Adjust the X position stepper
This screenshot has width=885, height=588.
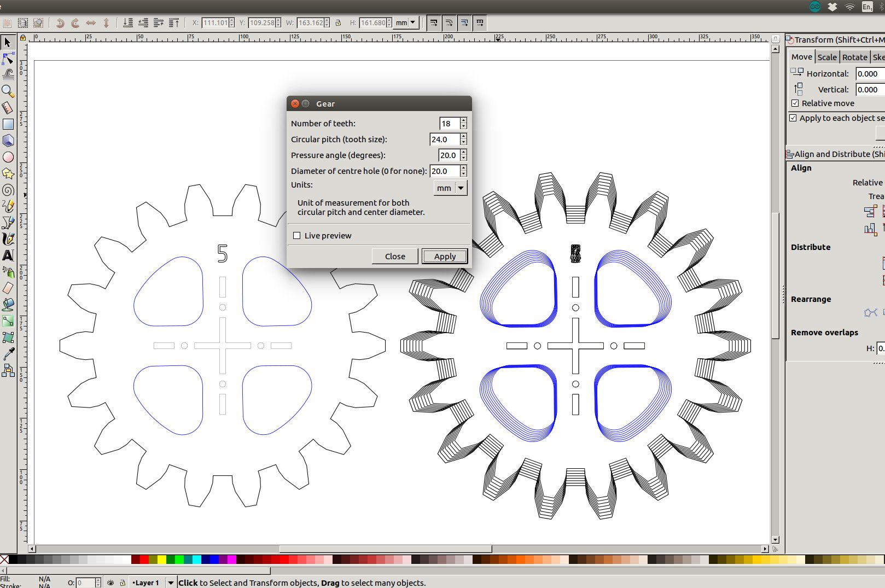tap(232, 23)
